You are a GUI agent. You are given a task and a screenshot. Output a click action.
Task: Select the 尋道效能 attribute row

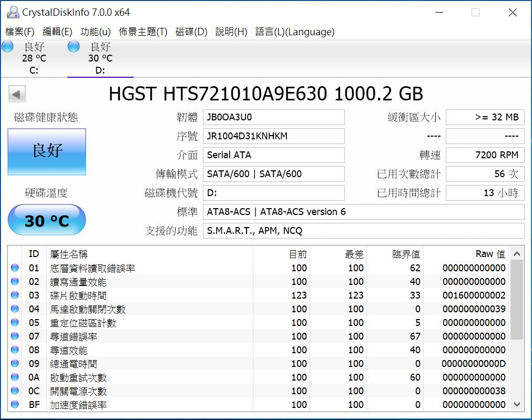pos(258,350)
